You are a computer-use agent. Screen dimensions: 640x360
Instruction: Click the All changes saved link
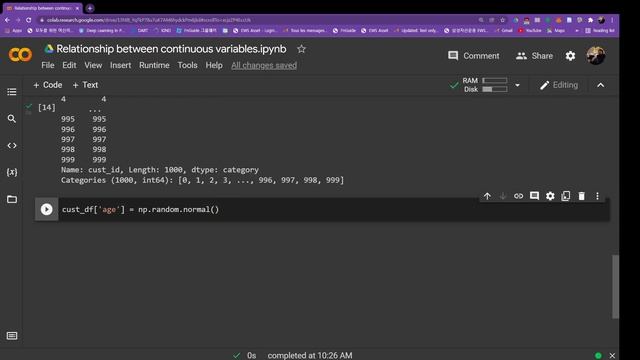264,65
